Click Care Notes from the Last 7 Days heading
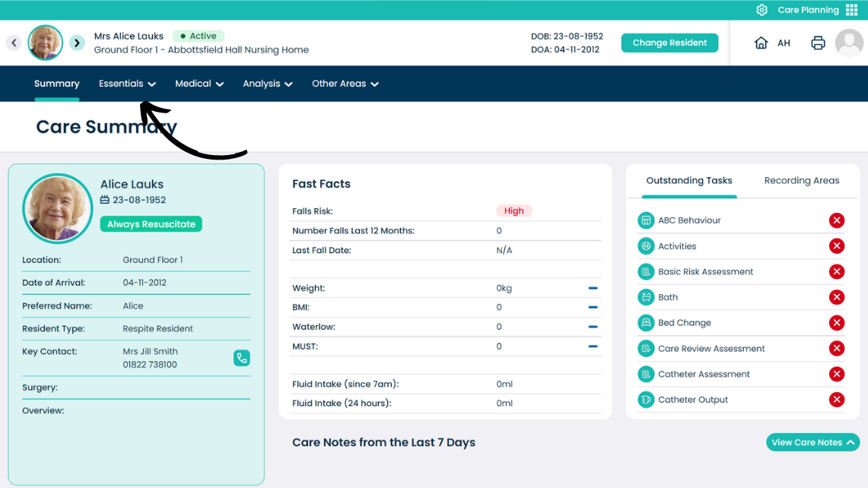 [383, 442]
